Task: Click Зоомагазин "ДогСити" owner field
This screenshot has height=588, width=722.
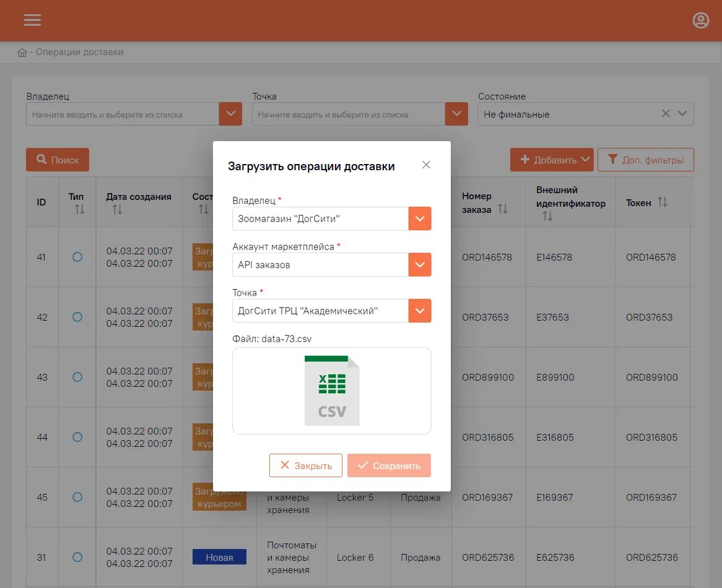Action: coord(321,218)
